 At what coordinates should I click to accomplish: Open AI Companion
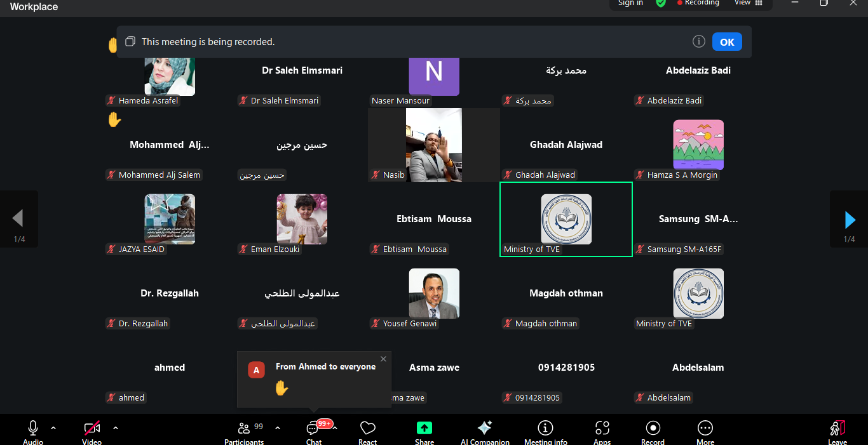coord(485,430)
